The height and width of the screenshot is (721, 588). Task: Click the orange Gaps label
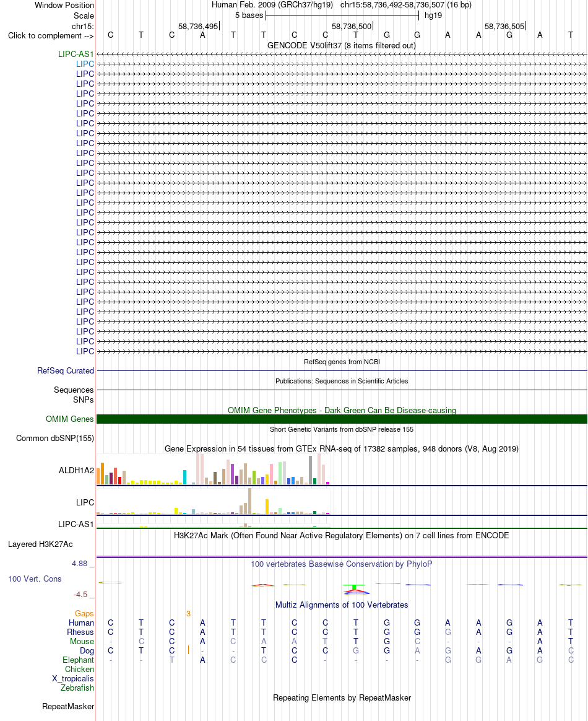[84, 614]
